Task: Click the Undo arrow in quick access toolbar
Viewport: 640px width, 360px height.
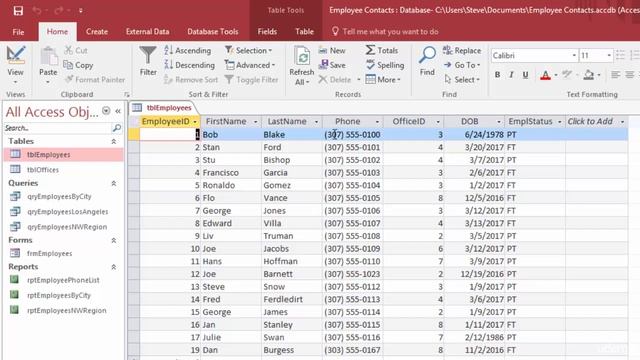Action: (x=37, y=10)
